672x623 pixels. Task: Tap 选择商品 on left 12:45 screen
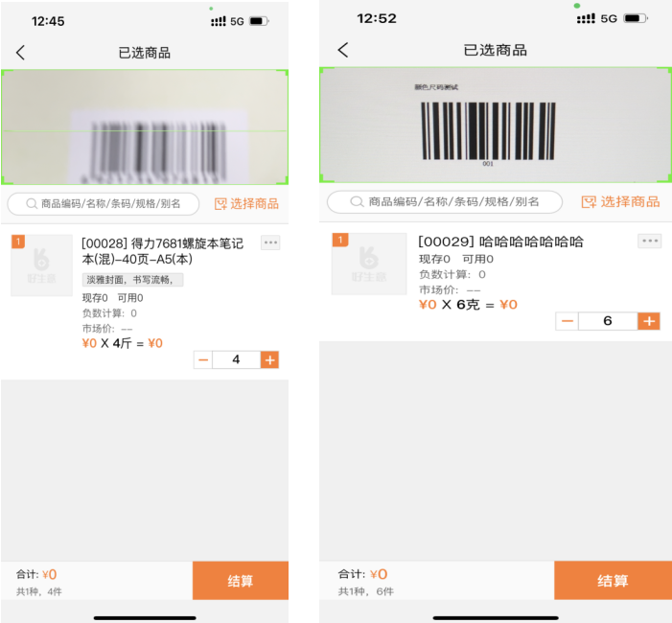coord(247,204)
